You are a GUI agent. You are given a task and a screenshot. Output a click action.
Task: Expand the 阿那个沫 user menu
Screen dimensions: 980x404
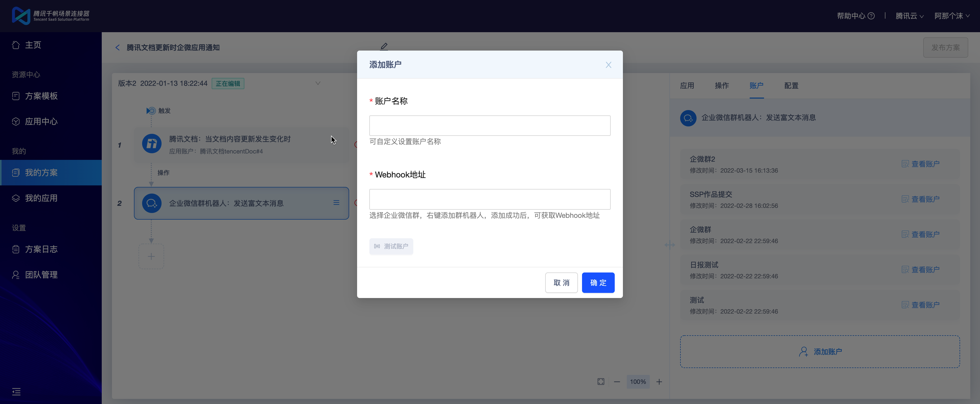pos(952,16)
